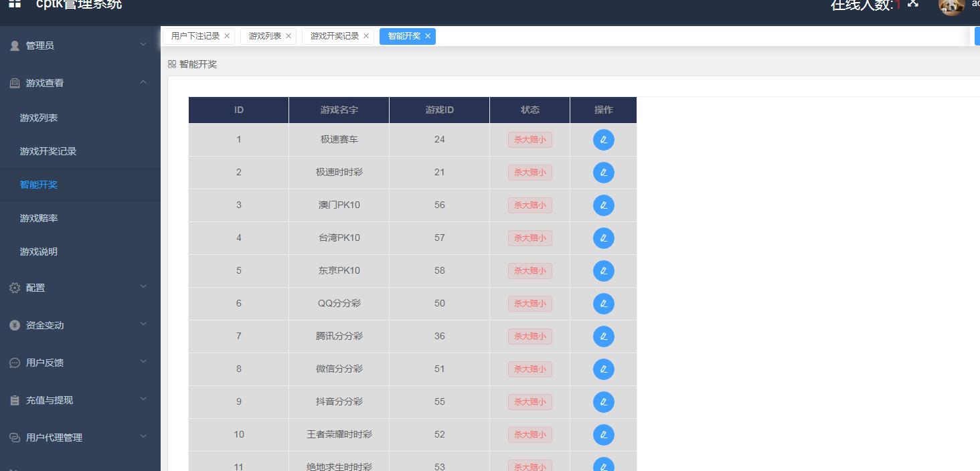Click edit icon for 极速赛车 row
The image size is (980, 471).
(603, 140)
